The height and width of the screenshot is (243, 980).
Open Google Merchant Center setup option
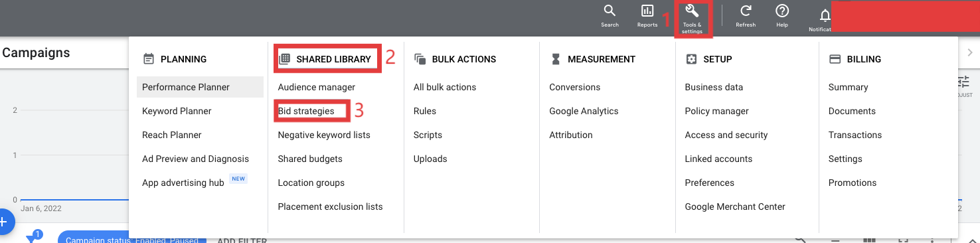[735, 206]
